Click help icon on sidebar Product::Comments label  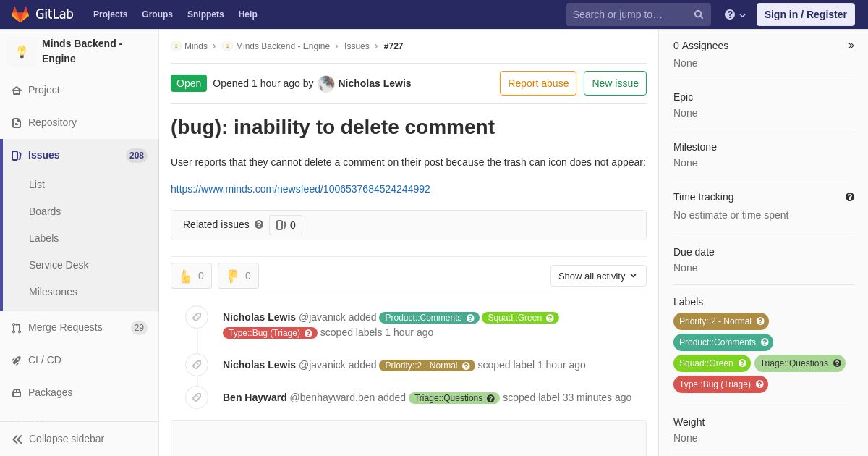click(x=765, y=342)
